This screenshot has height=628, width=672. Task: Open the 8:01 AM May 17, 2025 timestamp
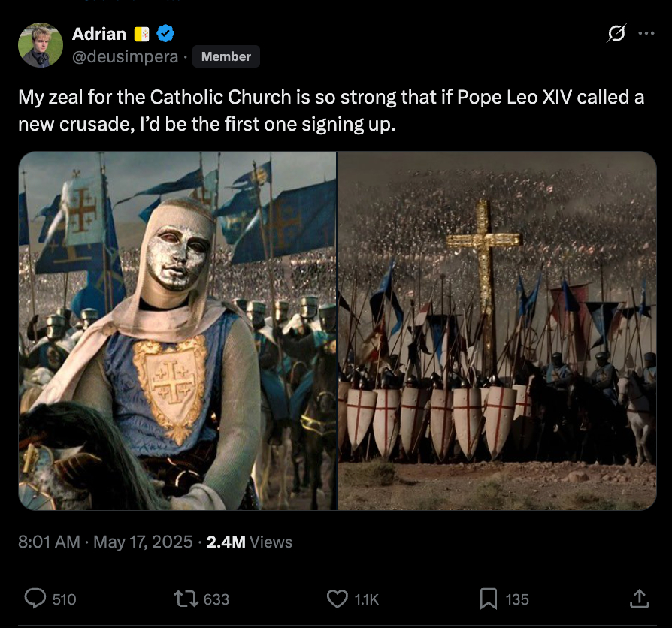(x=105, y=542)
